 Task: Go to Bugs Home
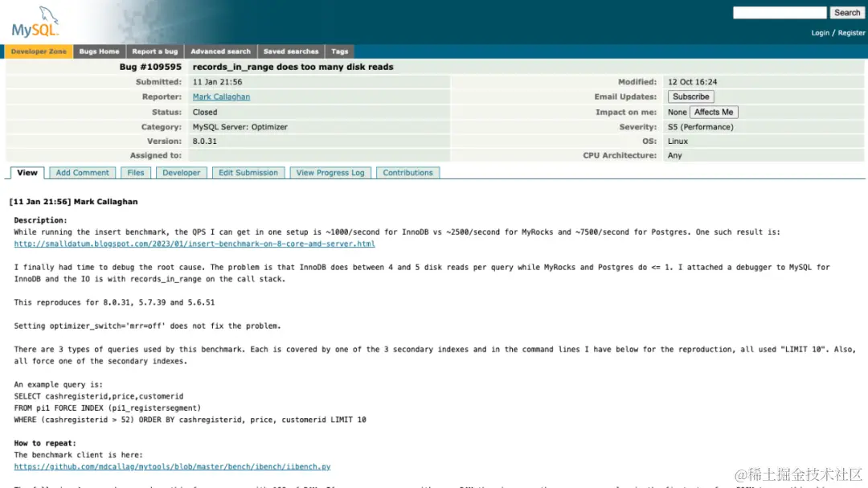(x=99, y=51)
